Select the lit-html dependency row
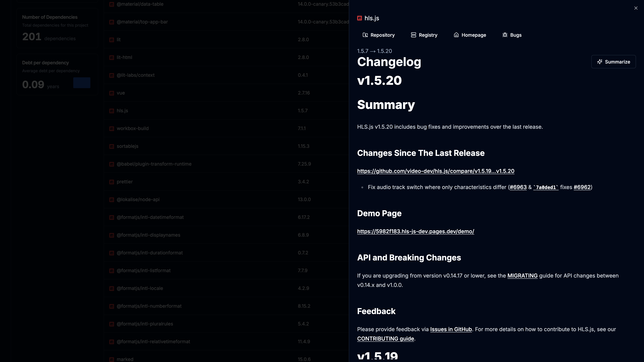644x362 pixels. [226, 57]
